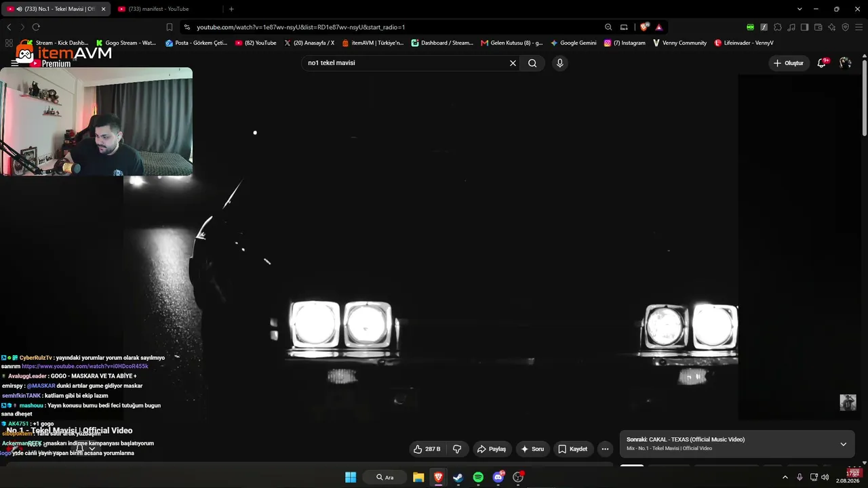The height and width of the screenshot is (488, 868).
Task: Open Spotify from the taskbar
Action: click(478, 477)
